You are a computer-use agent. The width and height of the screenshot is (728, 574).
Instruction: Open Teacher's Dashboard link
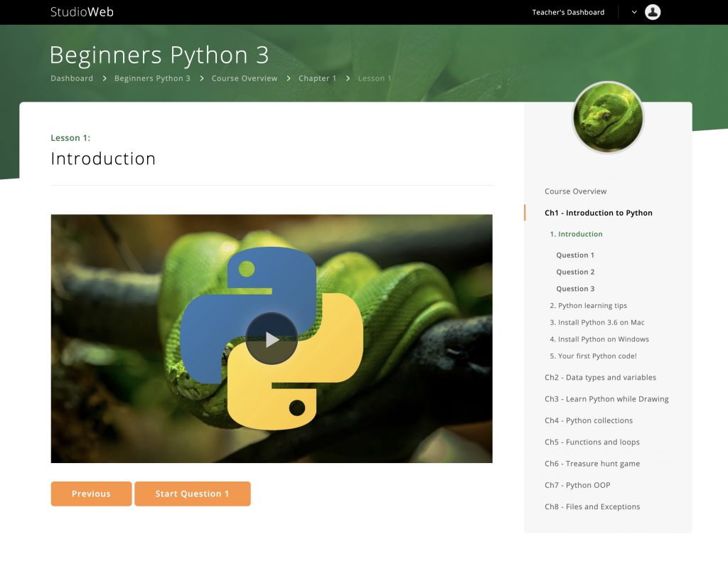click(x=568, y=12)
